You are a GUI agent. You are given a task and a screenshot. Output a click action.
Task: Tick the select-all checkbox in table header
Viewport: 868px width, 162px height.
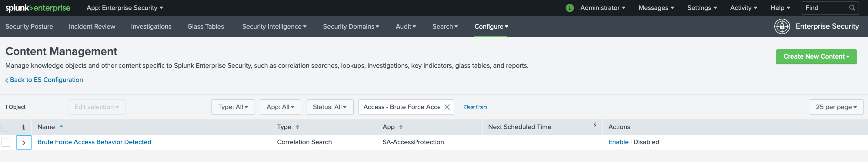point(6,127)
